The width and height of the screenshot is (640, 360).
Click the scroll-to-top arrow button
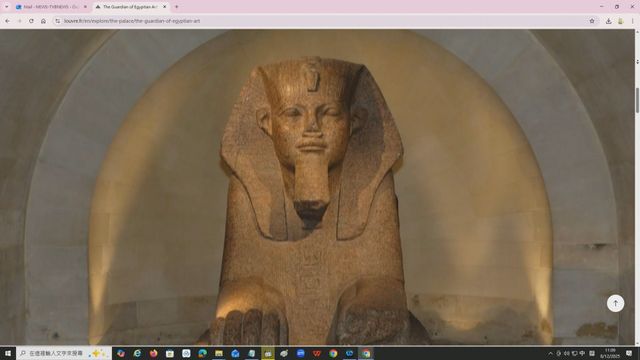click(615, 303)
